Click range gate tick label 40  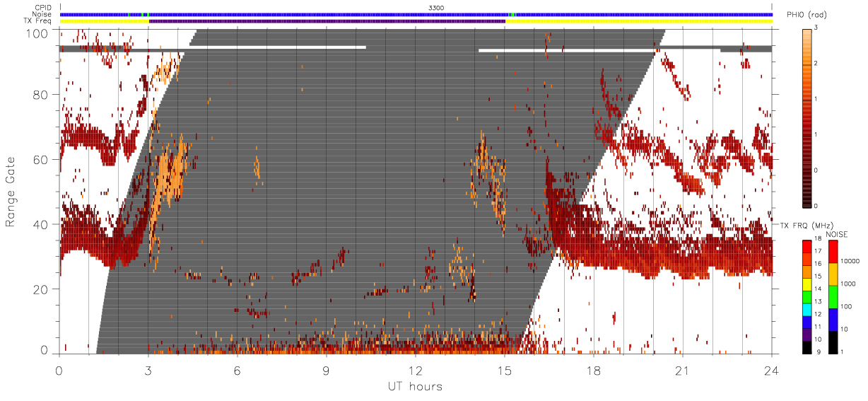(40, 224)
